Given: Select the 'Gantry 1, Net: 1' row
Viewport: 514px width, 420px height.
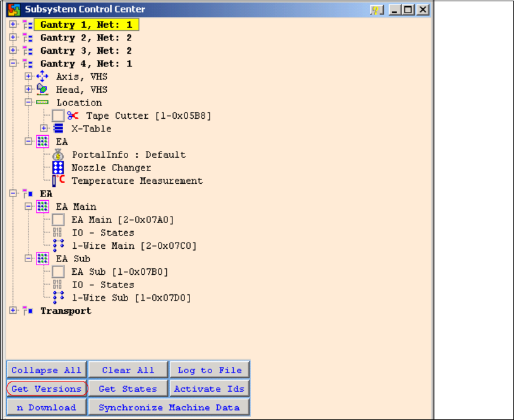Looking at the screenshot, I should 87,25.
